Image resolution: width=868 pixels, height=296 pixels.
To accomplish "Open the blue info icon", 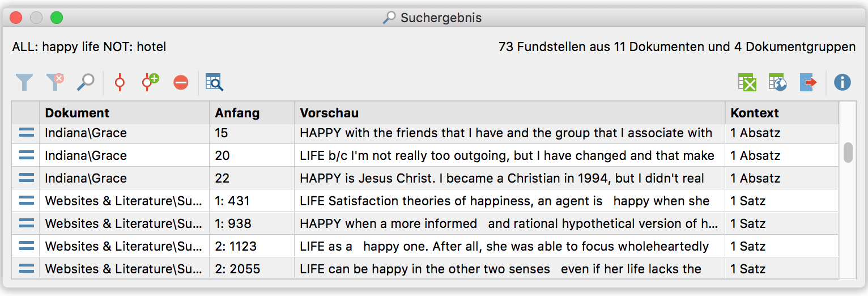I will 843,83.
